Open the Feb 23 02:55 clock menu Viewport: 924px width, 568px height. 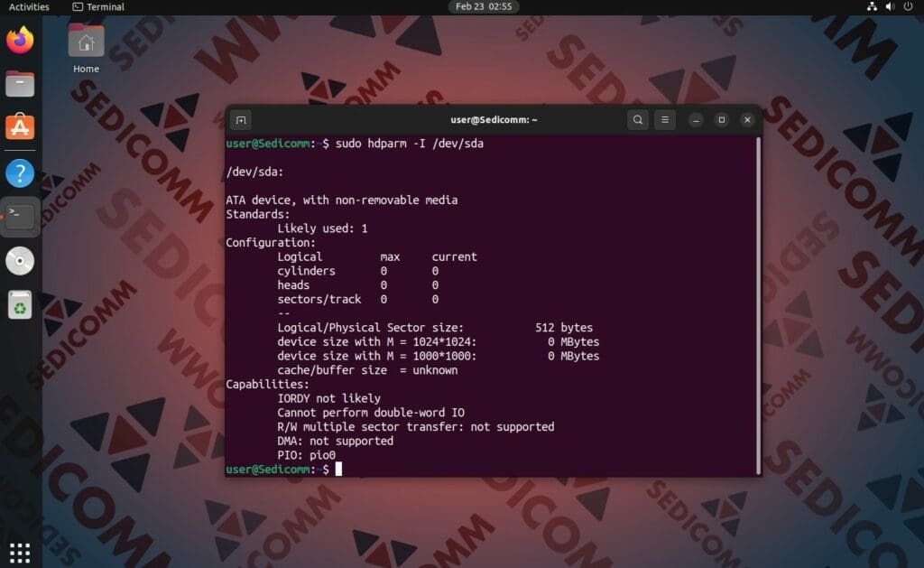pyautogui.click(x=484, y=6)
